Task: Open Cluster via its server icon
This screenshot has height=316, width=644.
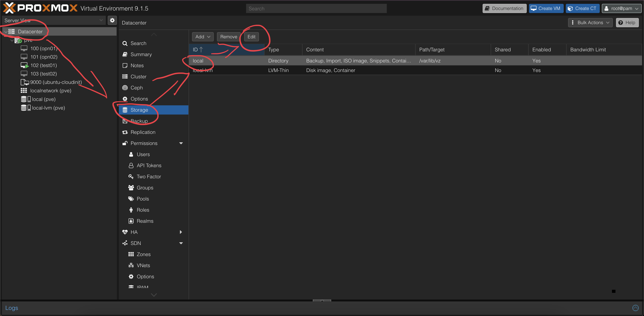Action: [x=125, y=77]
